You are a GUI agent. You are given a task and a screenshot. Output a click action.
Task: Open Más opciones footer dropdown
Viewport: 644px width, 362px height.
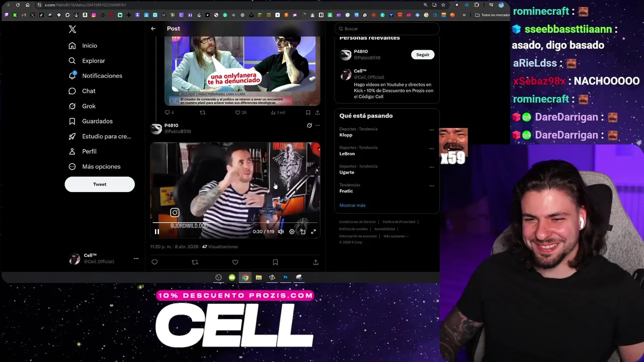(x=396, y=236)
